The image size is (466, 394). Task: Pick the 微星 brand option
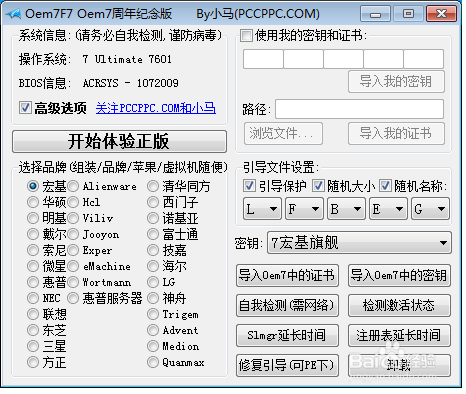pyautogui.click(x=33, y=266)
